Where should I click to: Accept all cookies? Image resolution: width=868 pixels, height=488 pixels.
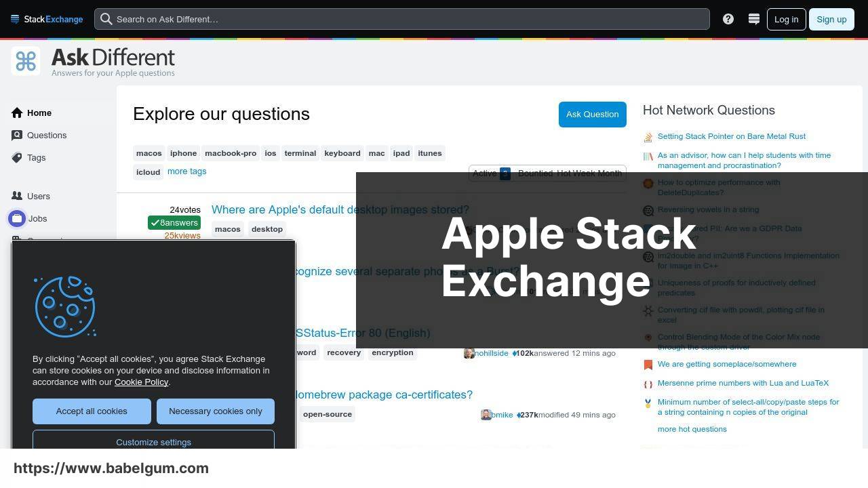[92, 411]
